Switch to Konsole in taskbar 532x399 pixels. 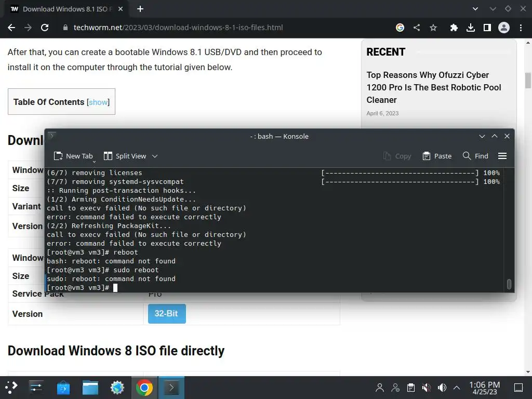(171, 388)
